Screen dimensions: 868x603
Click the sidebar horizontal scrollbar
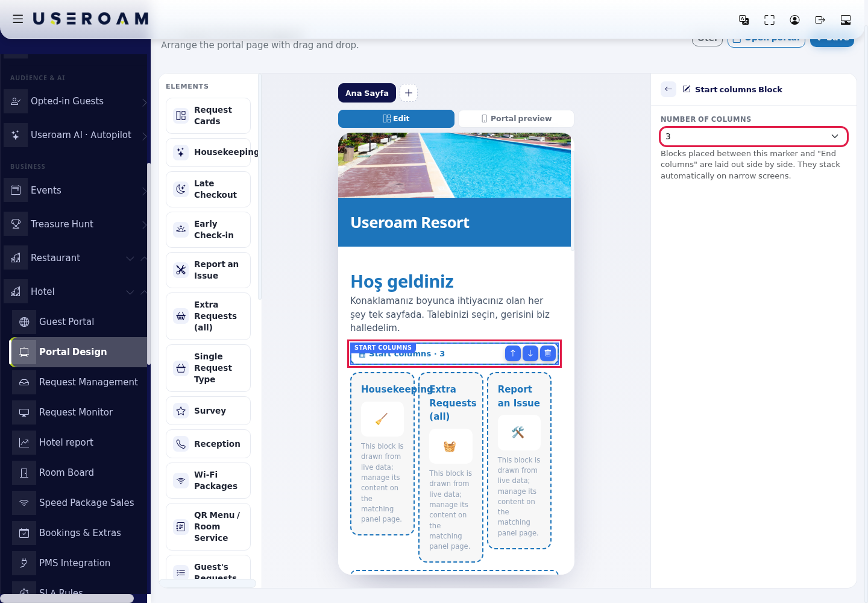[66, 598]
